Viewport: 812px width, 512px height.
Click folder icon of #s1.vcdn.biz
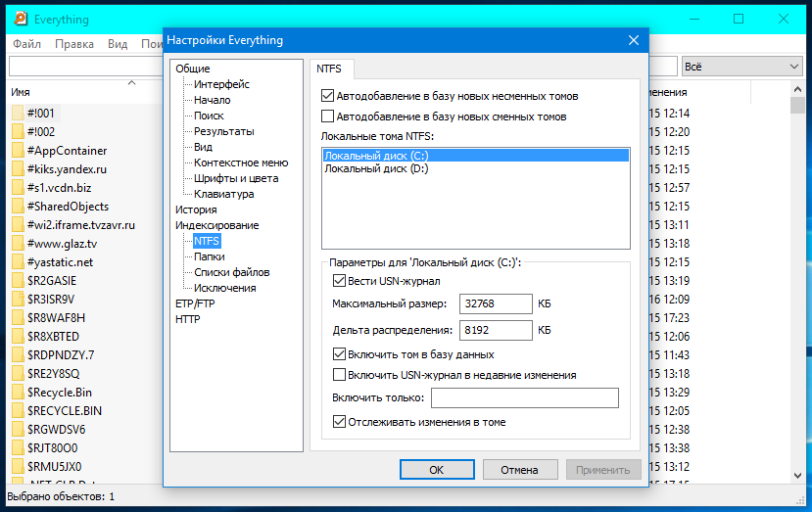pos(18,187)
